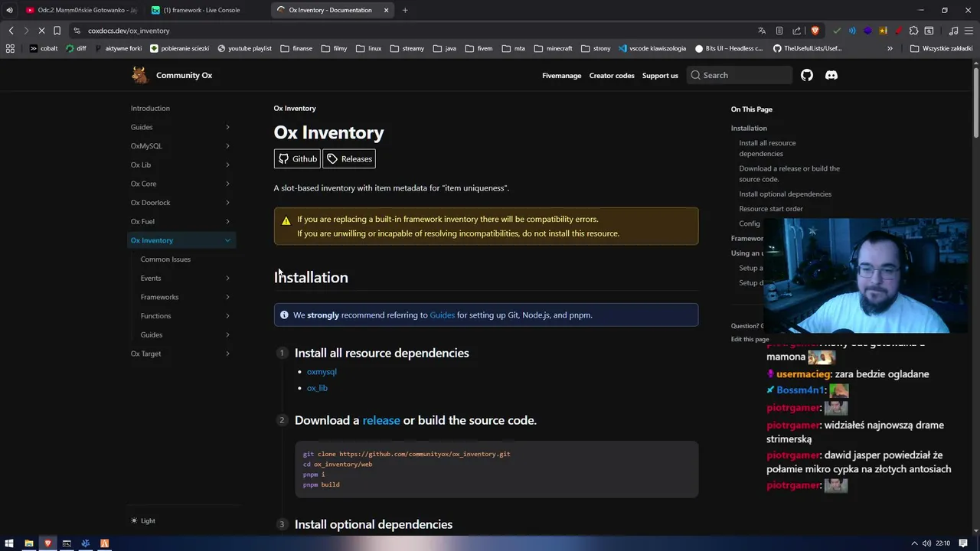This screenshot has height=551, width=980.
Task: Click the Brave browser taskbar icon
Action: 47,543
